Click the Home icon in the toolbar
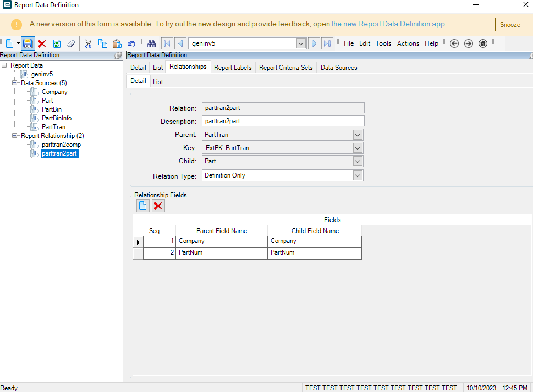533x392 pixels. pyautogui.click(x=483, y=43)
